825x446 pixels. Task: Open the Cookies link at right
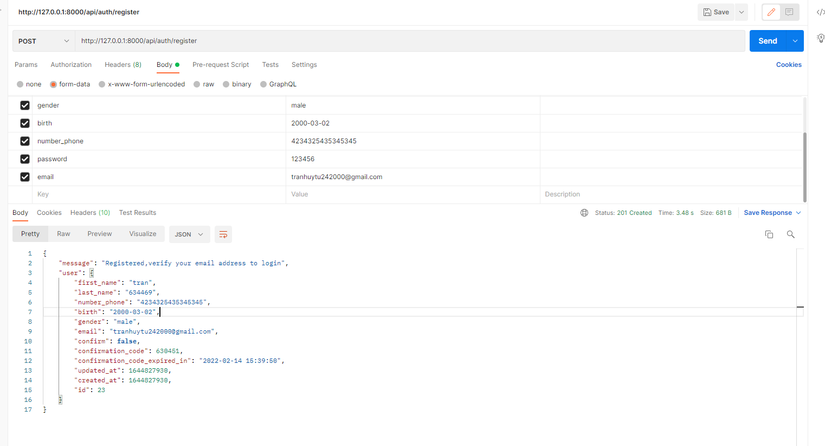789,65
